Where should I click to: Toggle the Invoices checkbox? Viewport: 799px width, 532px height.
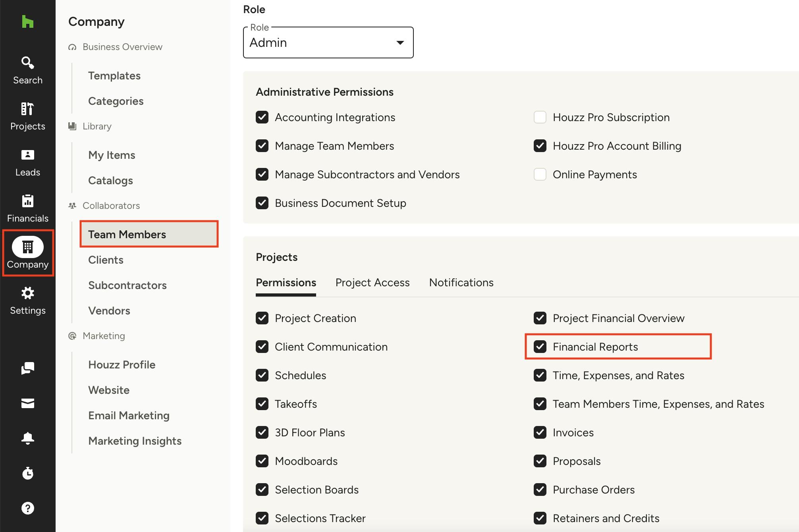540,433
